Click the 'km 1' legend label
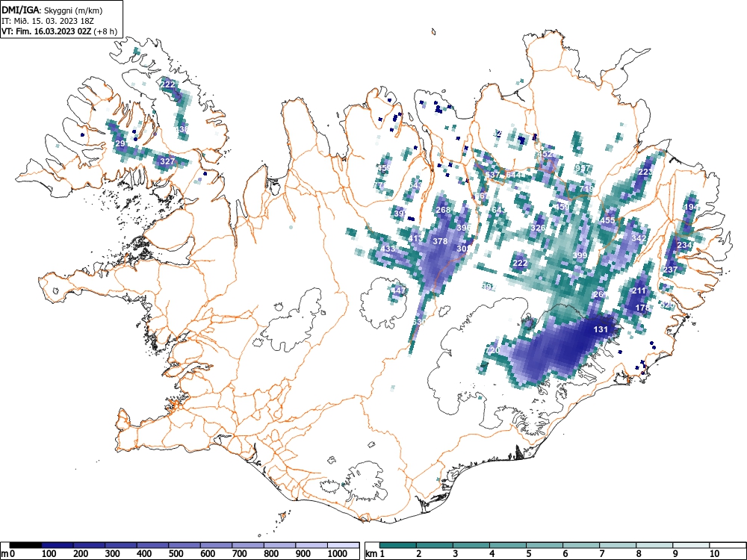747x560 pixels. coord(376,554)
